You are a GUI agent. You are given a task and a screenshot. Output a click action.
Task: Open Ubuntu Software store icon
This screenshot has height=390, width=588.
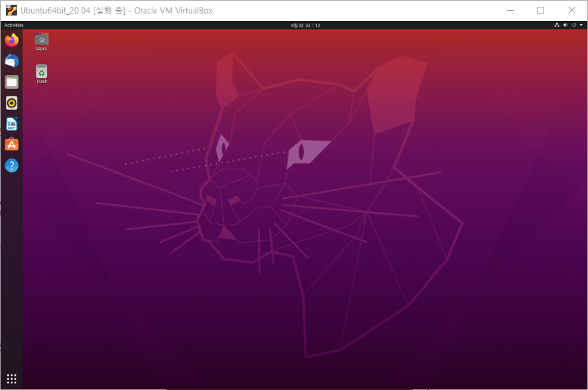click(x=11, y=144)
